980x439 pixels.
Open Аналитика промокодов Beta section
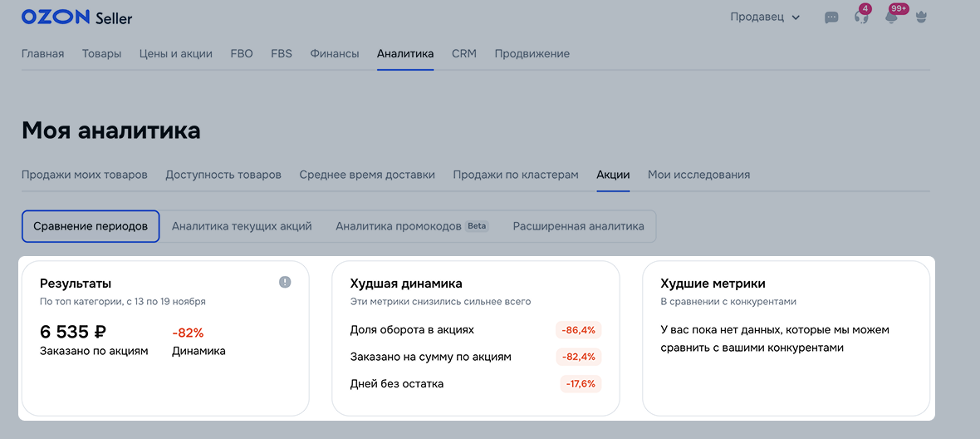(412, 226)
